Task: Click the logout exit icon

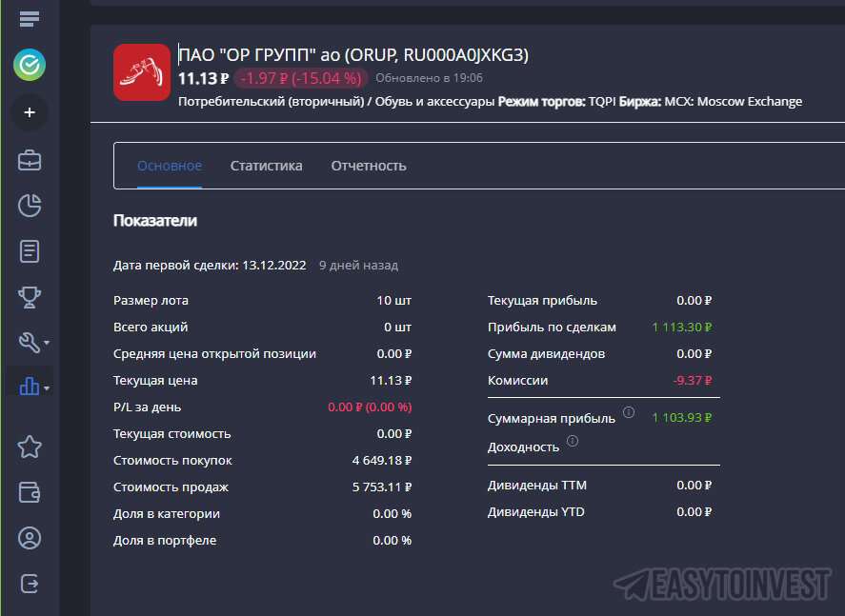Action: (30, 583)
